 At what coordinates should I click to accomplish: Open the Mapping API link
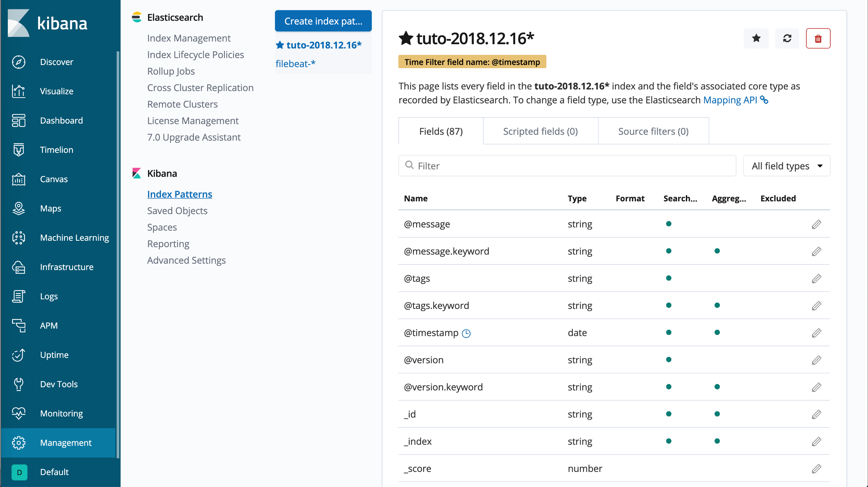point(730,100)
